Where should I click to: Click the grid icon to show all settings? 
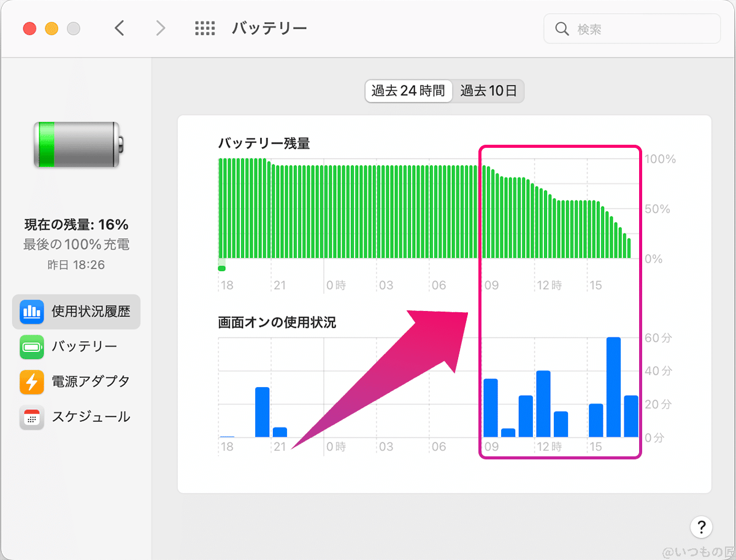(x=205, y=28)
